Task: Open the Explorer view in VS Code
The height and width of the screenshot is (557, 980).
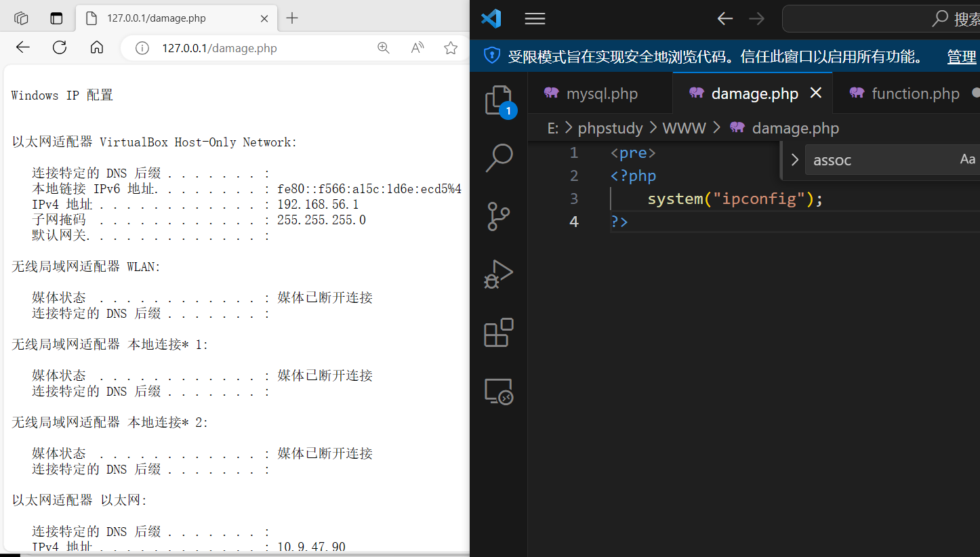Action: coord(499,100)
